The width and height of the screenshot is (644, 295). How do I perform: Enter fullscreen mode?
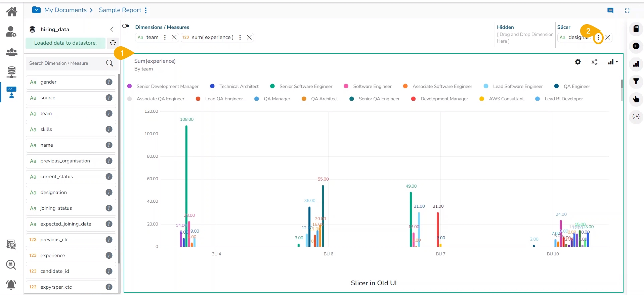[x=627, y=10]
